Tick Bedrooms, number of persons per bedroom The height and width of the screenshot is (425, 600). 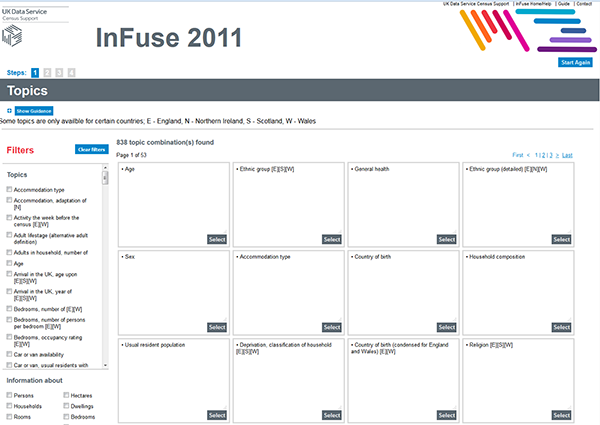point(9,319)
